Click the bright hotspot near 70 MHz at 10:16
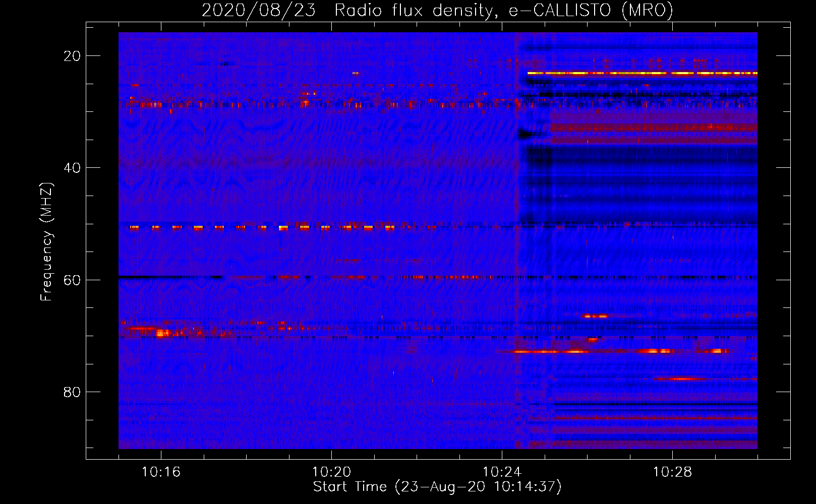The image size is (816, 504). 162,333
